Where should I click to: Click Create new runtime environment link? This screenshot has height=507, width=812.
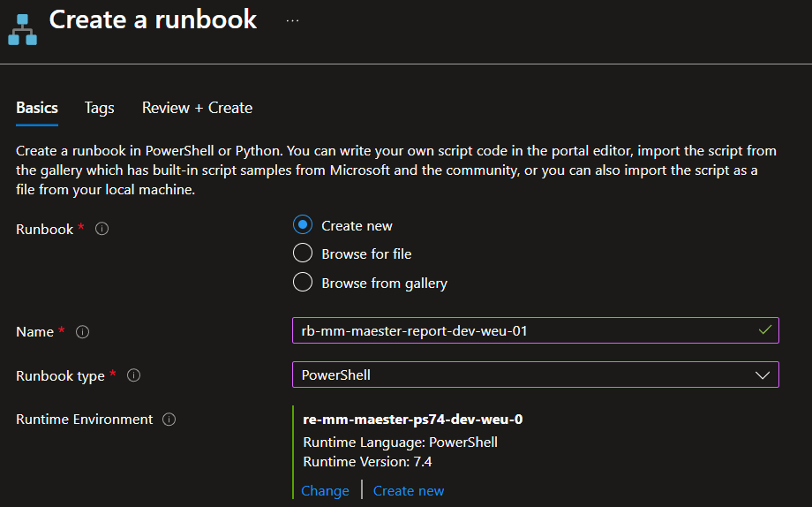coord(409,490)
